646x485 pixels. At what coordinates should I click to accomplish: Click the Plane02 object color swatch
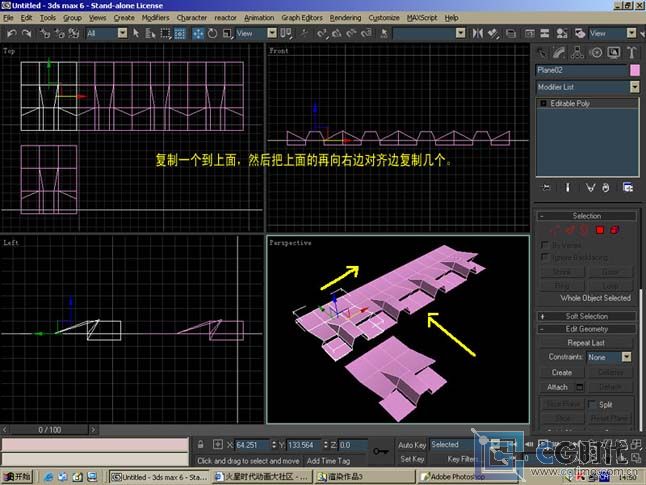tap(635, 70)
